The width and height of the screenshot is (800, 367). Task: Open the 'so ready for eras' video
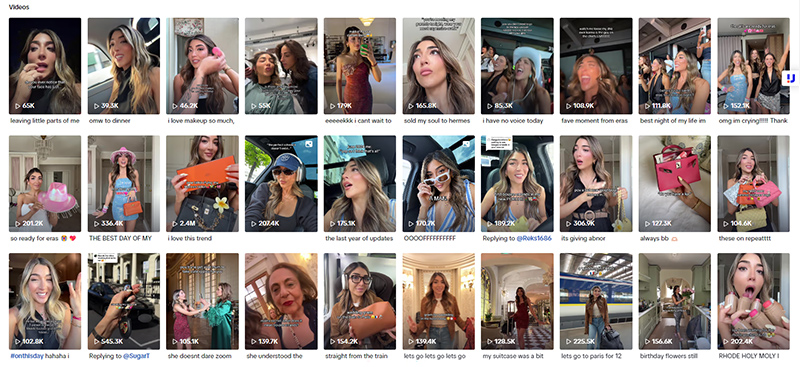tap(45, 183)
